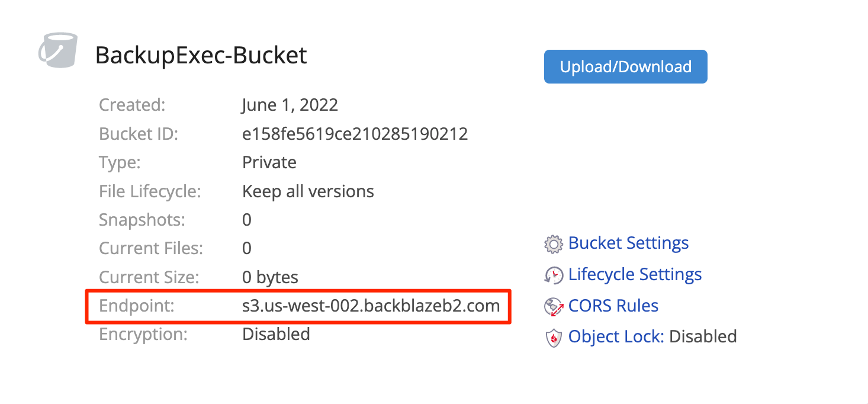Click the File Lifecycle value Keep all versions
This screenshot has height=404, width=868.
point(308,191)
